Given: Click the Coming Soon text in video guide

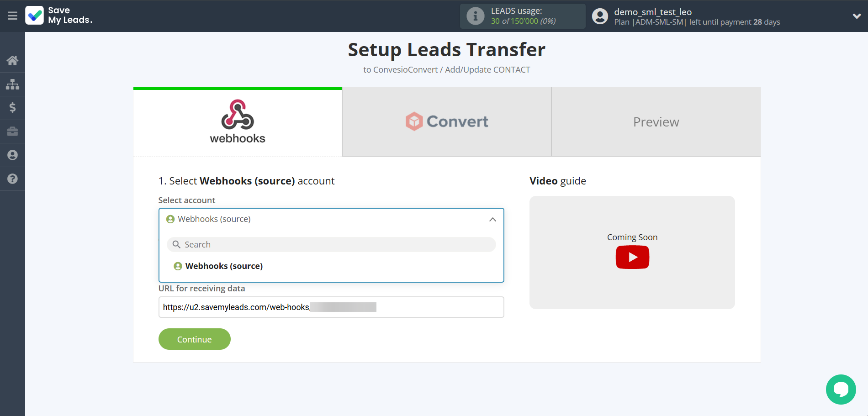Looking at the screenshot, I should tap(632, 237).
